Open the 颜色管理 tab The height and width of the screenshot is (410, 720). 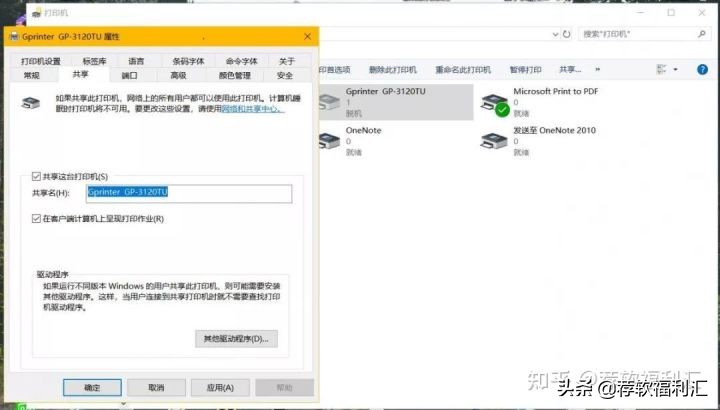[x=234, y=75]
